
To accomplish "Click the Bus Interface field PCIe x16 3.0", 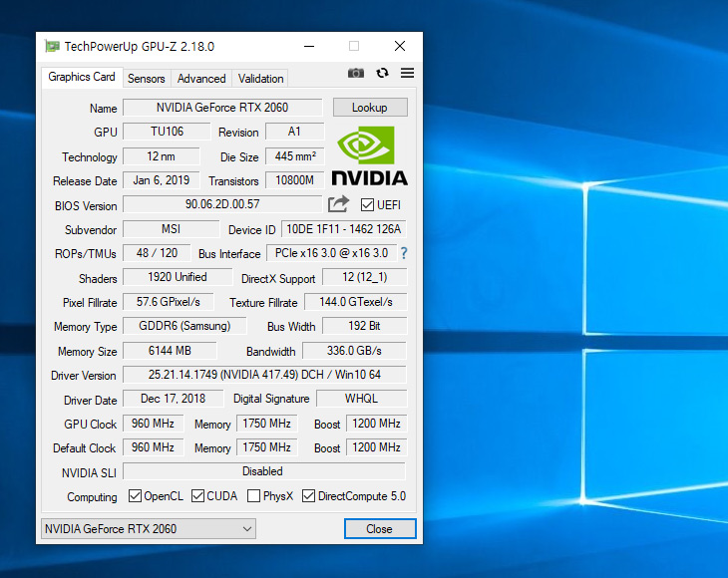I will [x=331, y=253].
